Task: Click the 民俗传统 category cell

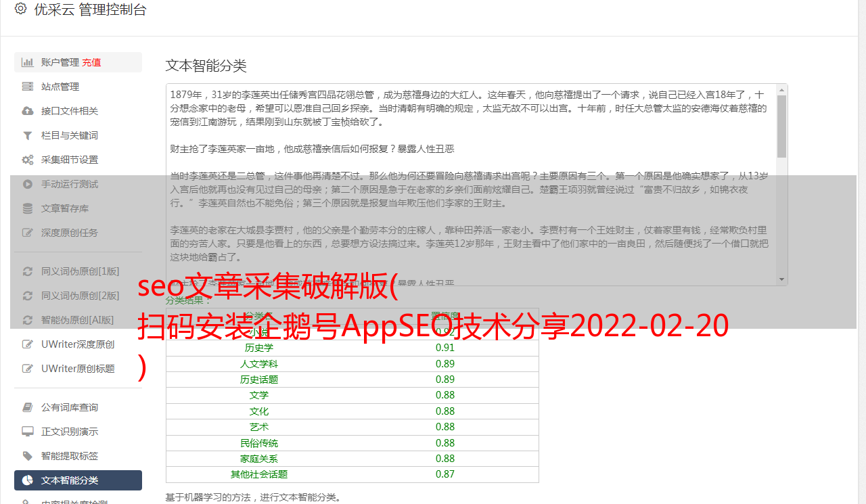Action: (259, 443)
